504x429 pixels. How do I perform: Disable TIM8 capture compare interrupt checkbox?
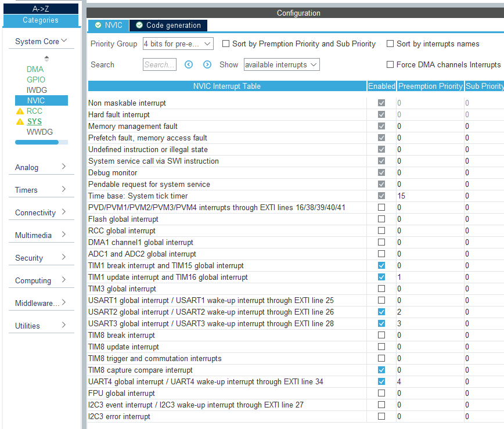[381, 370]
